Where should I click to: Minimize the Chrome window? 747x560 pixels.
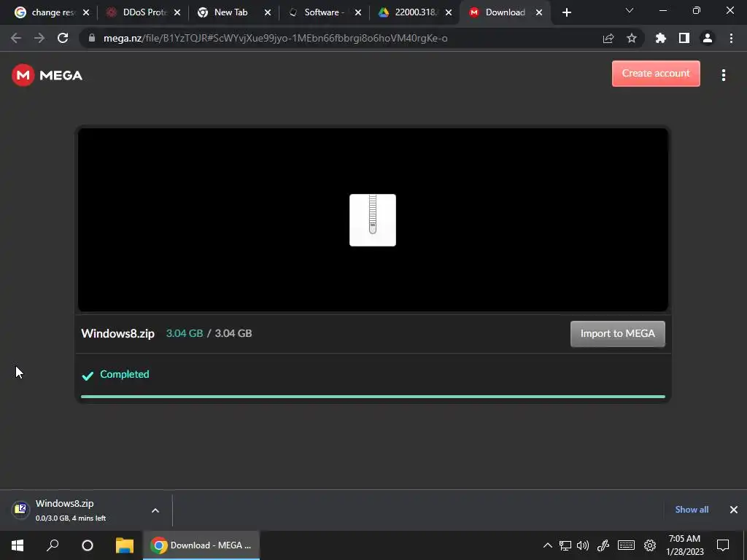(662, 10)
